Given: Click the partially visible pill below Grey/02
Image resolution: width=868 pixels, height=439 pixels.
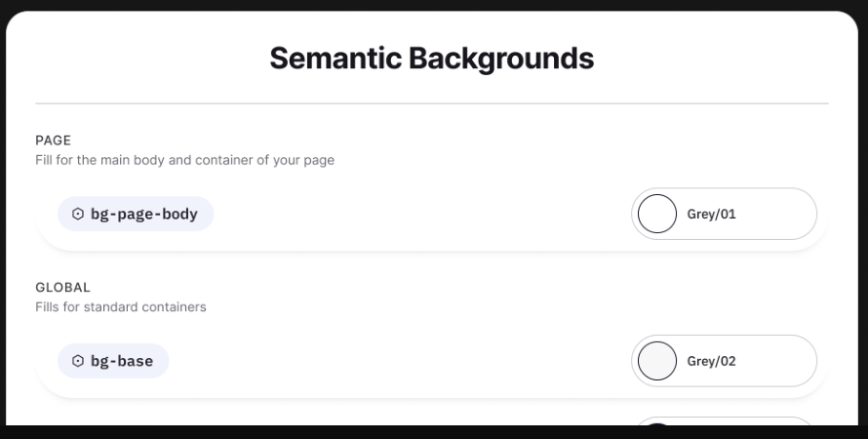Looking at the screenshot, I should [724, 420].
